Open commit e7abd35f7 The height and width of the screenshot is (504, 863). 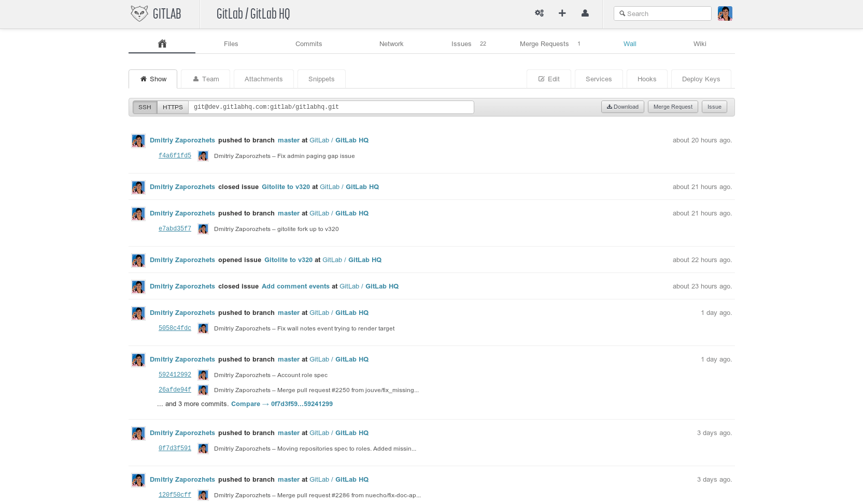click(175, 229)
